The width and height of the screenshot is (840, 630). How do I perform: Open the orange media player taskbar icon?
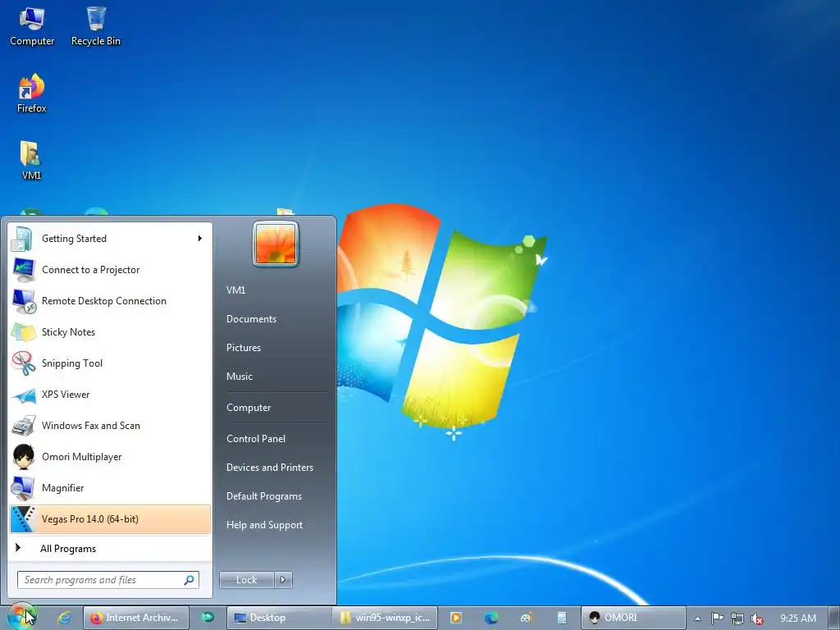pyautogui.click(x=456, y=618)
